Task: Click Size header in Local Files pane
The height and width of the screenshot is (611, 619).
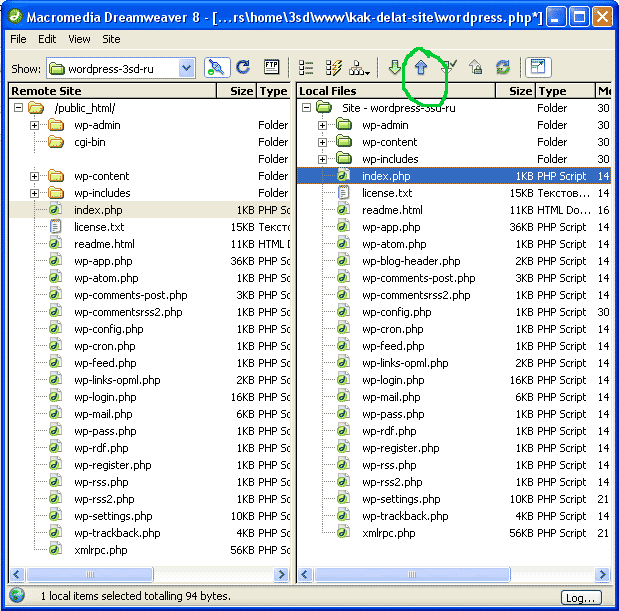Action: coord(516,91)
